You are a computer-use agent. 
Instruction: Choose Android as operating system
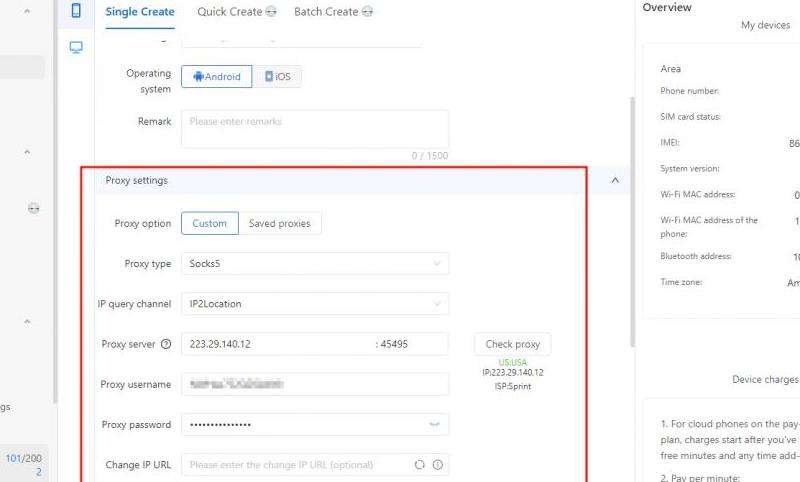pyautogui.click(x=216, y=77)
